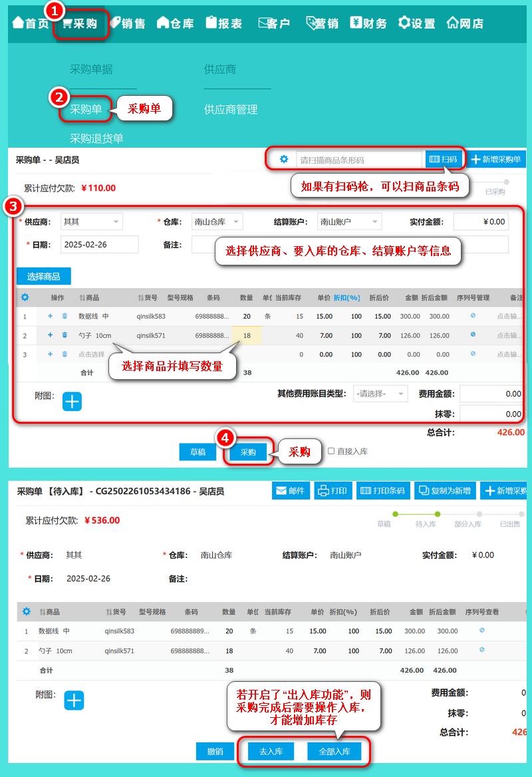Viewport: 532px width, 777px height.
Task: Choose 采购退货单 in the submenu
Action: click(x=96, y=138)
